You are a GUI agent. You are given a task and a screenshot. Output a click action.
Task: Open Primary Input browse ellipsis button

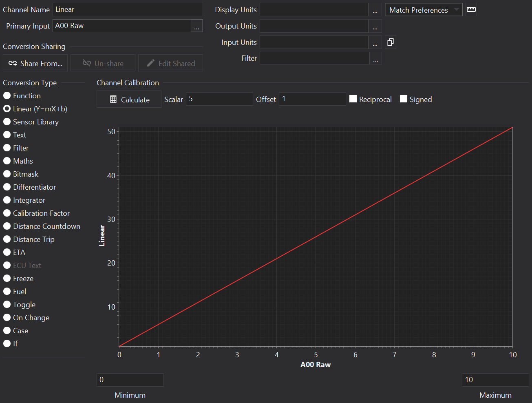(x=196, y=26)
